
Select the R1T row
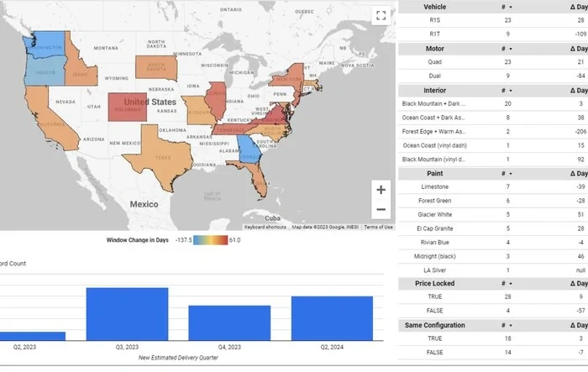pos(493,34)
